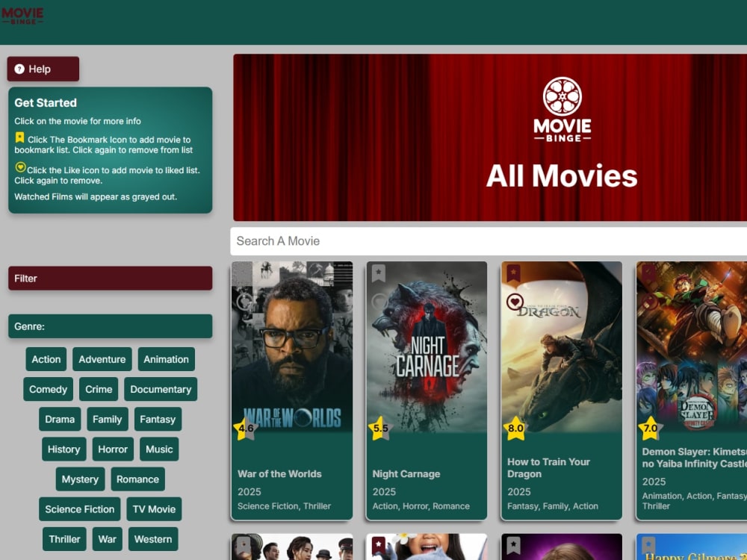Toggle the Crime genre filter
Image resolution: width=747 pixels, height=560 pixels.
point(99,389)
